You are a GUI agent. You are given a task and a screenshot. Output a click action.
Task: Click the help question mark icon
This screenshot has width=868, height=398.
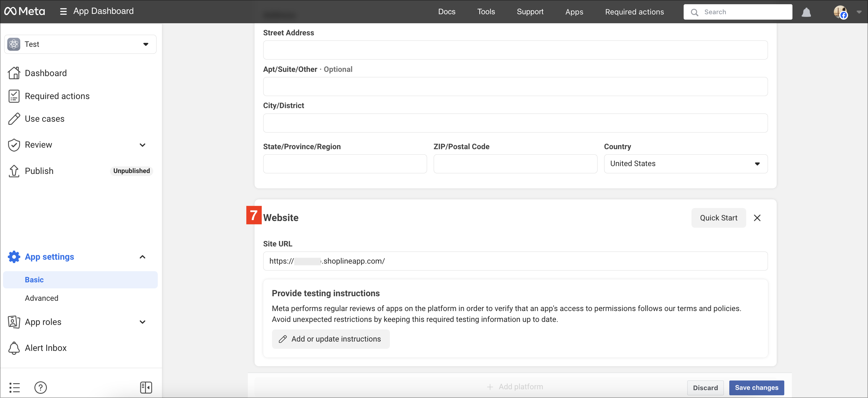40,387
